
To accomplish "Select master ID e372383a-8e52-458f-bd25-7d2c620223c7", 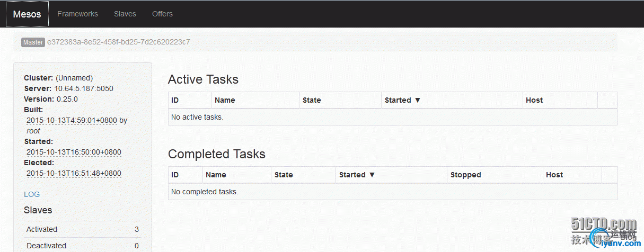I will 119,42.
